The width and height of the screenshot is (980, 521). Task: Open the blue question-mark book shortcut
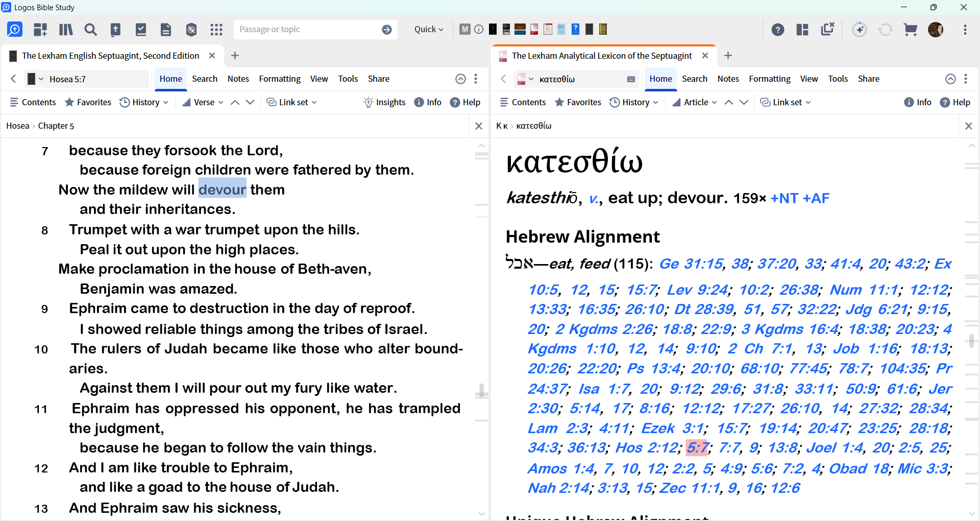(575, 29)
